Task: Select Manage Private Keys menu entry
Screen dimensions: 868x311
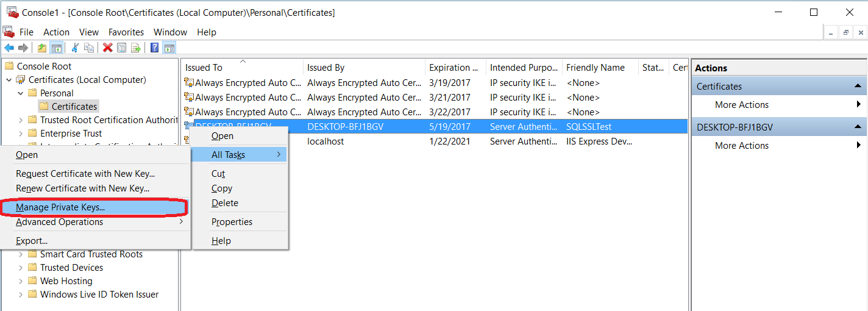Action: [60, 207]
